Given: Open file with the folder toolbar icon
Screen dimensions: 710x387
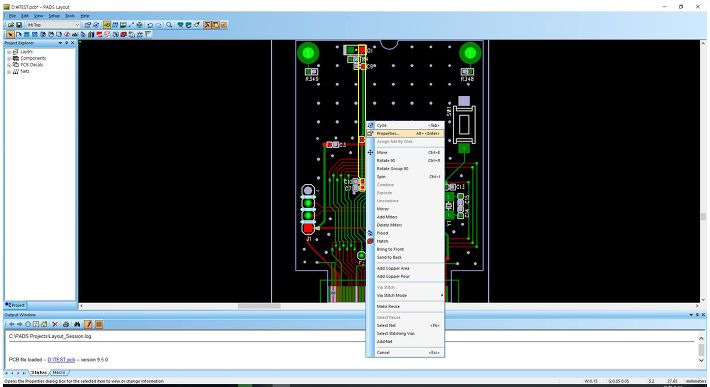Looking at the screenshot, I should [x=11, y=25].
